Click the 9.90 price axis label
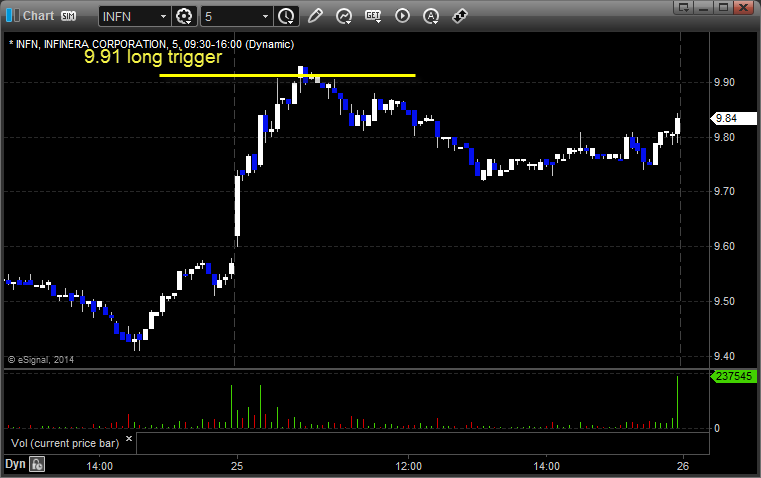The width and height of the screenshot is (761, 478). [724, 82]
